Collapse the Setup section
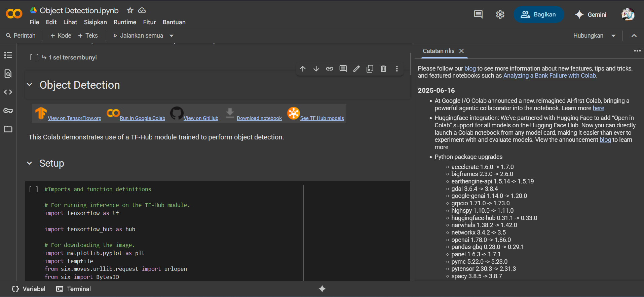 (x=30, y=163)
